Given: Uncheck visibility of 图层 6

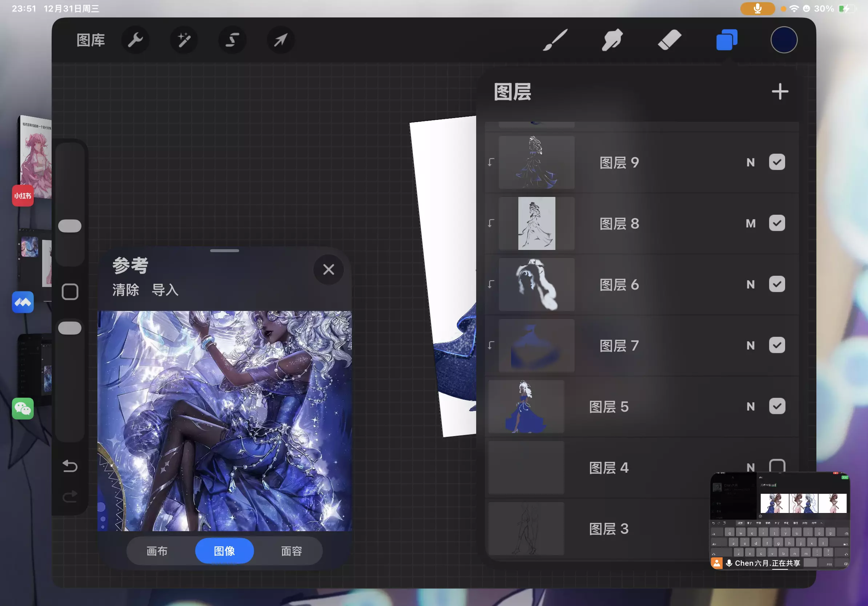Looking at the screenshot, I should (x=776, y=284).
